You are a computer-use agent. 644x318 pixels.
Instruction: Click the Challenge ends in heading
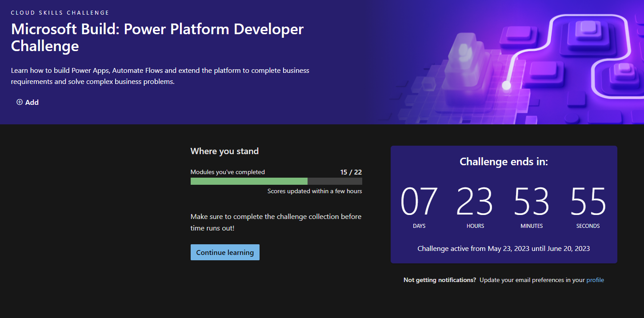pos(504,162)
